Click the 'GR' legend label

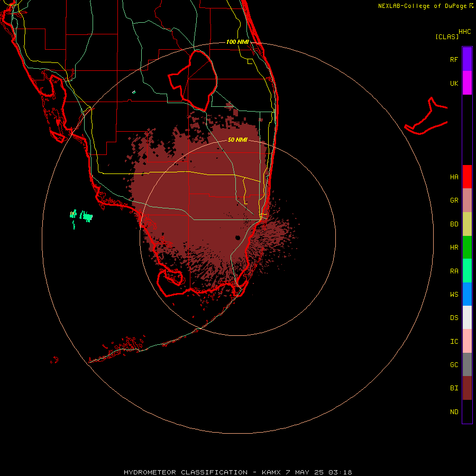[x=454, y=200]
